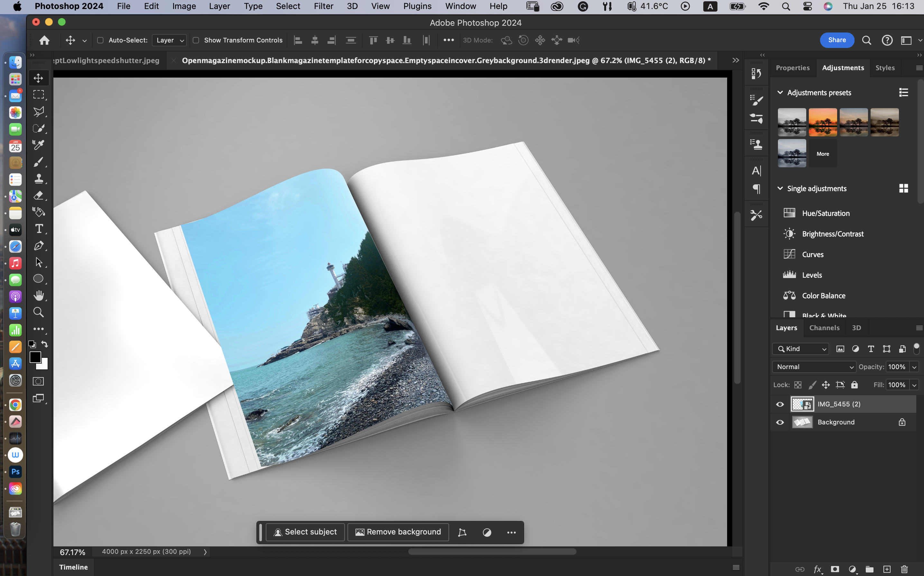This screenshot has height=576, width=924.
Task: Enable the Auto-Select checkbox
Action: tap(100, 40)
